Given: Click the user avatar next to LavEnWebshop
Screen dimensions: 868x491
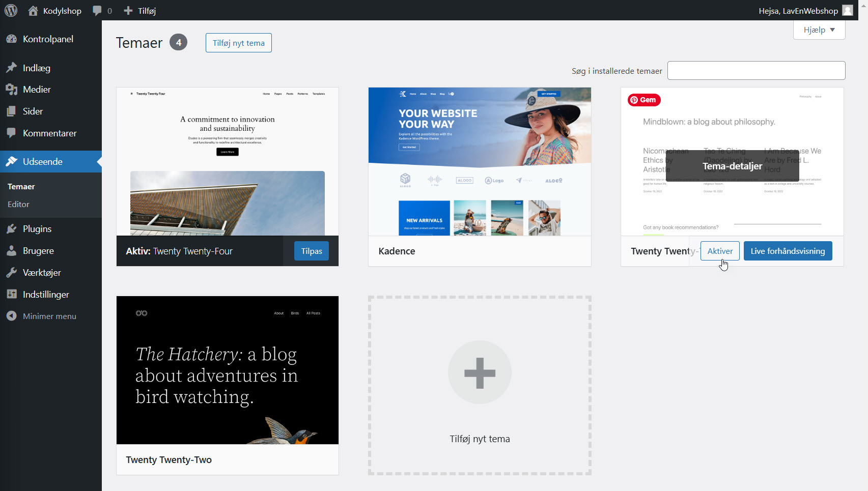Looking at the screenshot, I should pyautogui.click(x=847, y=11).
